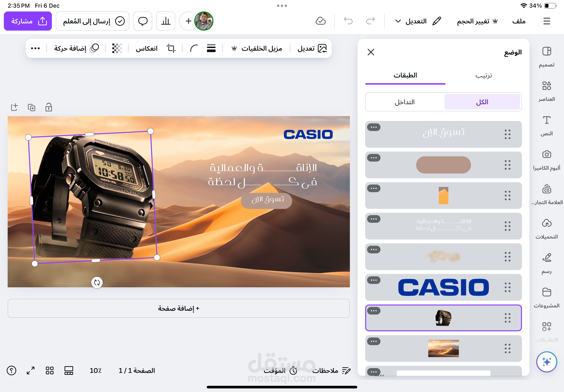Viewport: 564px width, 392px height.
Task: Click the corner rounding icon
Action: coord(194,48)
